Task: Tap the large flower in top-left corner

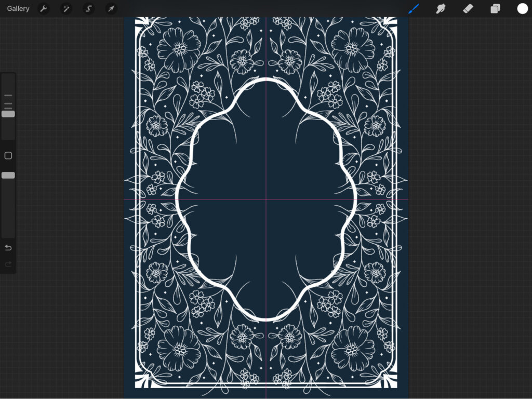Action: tap(179, 48)
